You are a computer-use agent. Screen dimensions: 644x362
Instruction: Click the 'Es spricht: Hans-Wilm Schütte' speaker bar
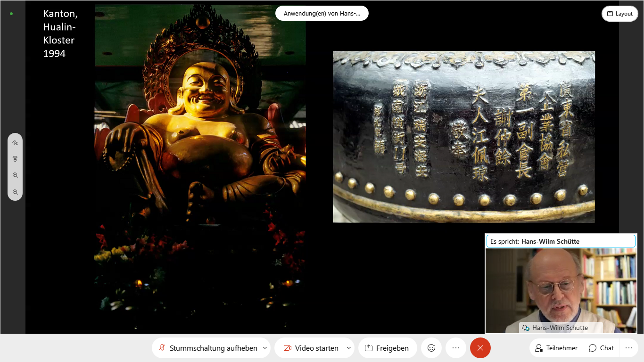pos(561,241)
